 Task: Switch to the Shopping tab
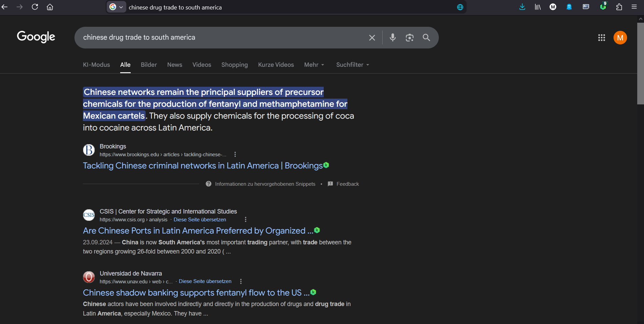coord(235,65)
